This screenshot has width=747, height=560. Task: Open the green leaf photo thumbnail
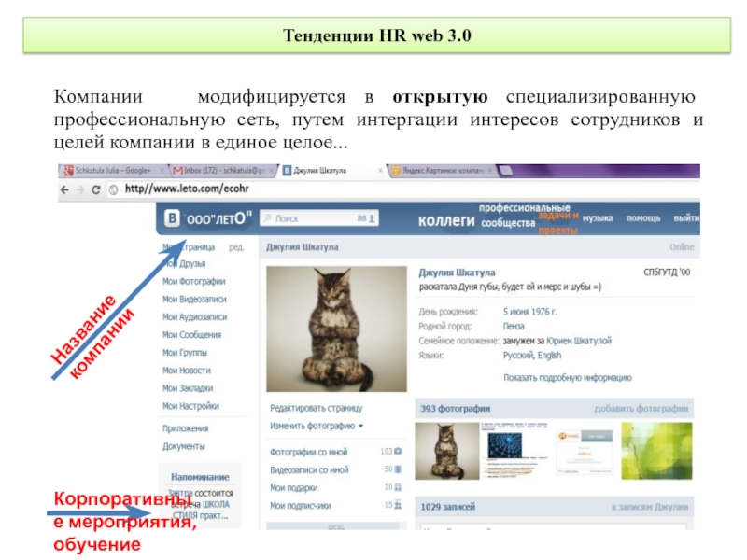click(656, 451)
